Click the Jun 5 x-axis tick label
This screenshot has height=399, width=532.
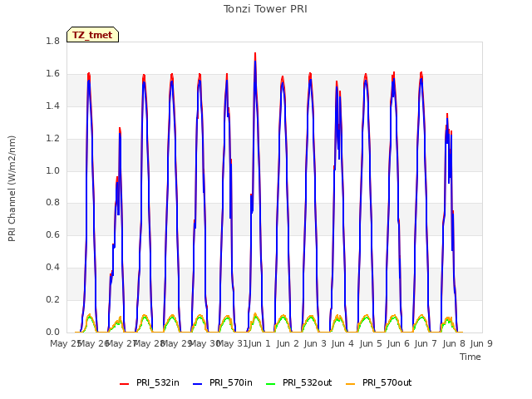(371, 343)
